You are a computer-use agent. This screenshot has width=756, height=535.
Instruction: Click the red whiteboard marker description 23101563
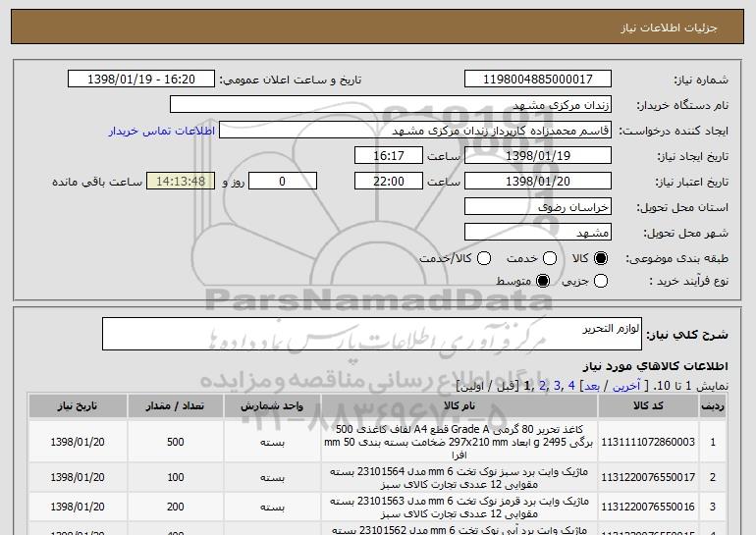coord(459,508)
